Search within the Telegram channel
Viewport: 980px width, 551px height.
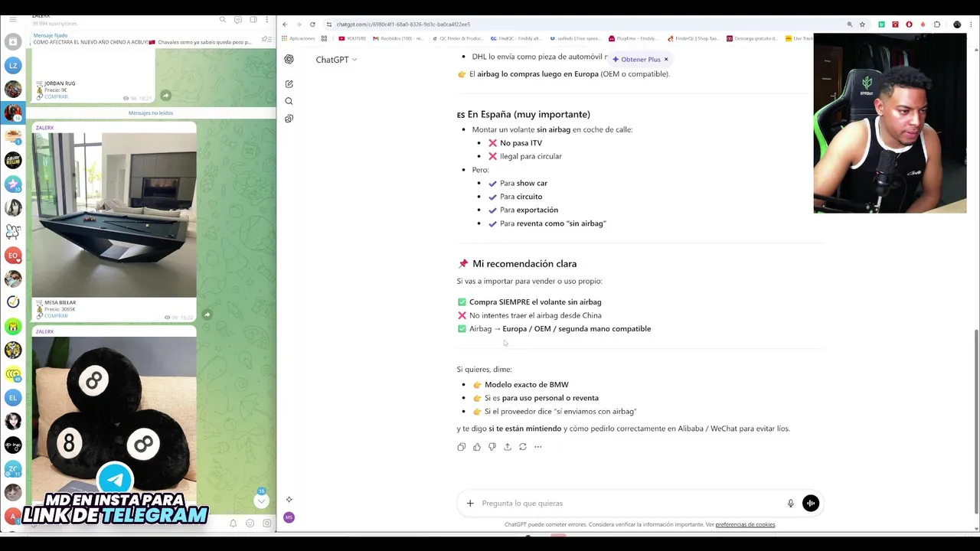point(223,19)
